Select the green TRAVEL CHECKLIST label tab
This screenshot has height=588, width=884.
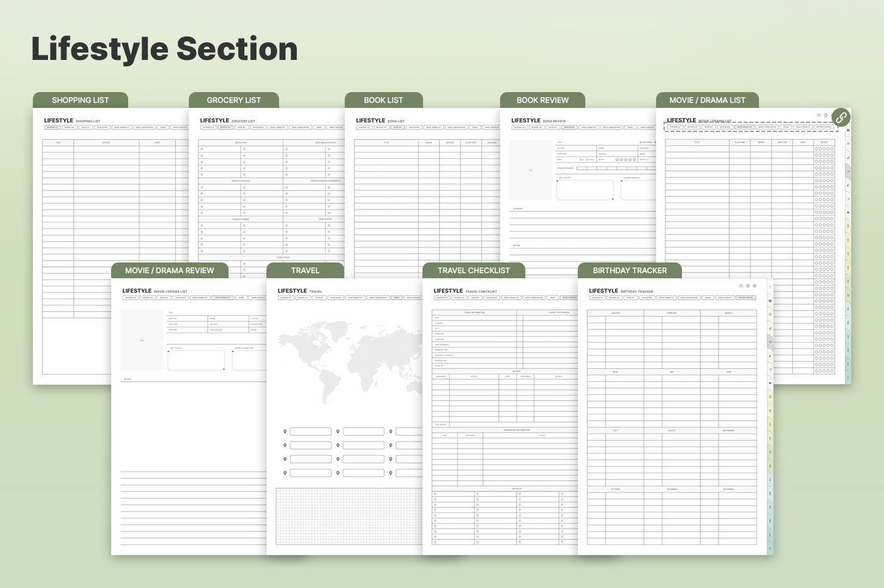(474, 271)
